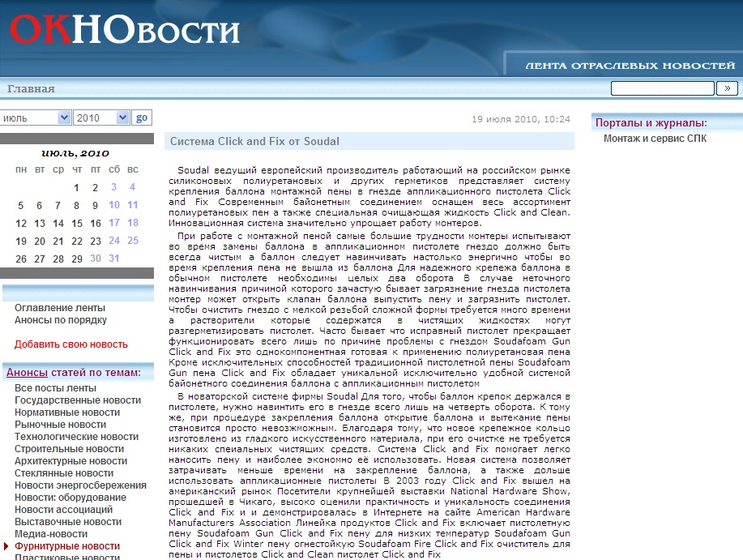This screenshot has width=743, height=560.
Task: Click the Анонсы heading link
Action: [27, 373]
